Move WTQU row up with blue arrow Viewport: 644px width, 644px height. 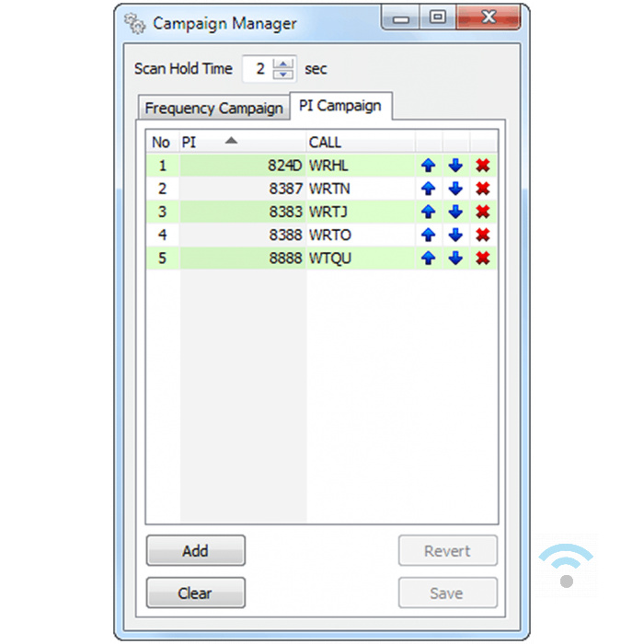click(x=428, y=259)
